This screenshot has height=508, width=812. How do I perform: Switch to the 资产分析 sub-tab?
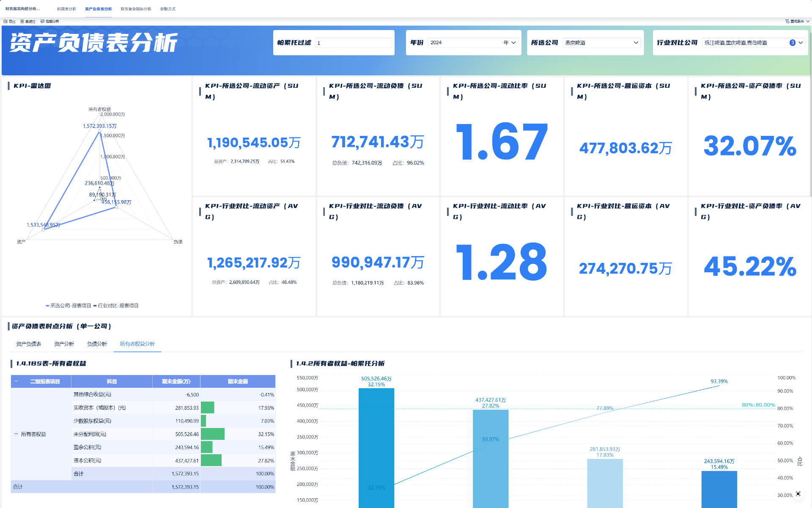tap(64, 344)
